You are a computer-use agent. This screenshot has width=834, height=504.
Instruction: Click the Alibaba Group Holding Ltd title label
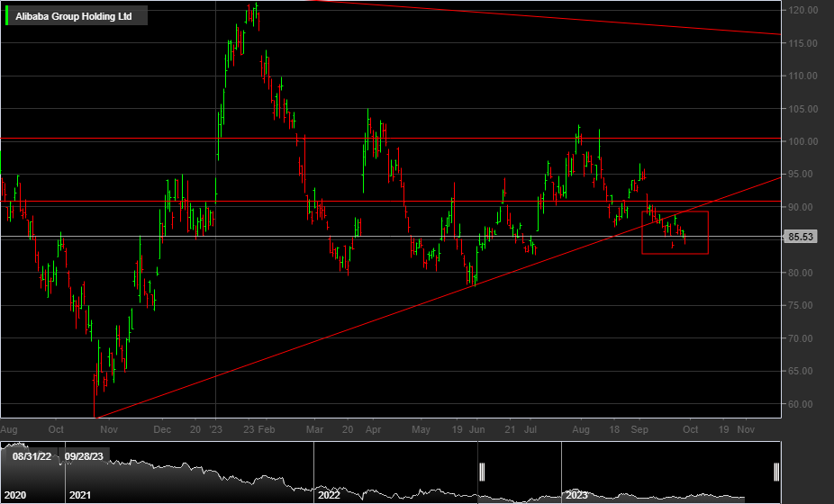coord(73,16)
